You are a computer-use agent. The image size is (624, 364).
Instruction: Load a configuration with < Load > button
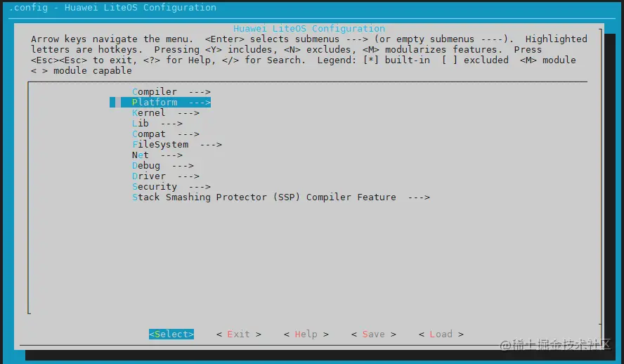[x=441, y=334]
